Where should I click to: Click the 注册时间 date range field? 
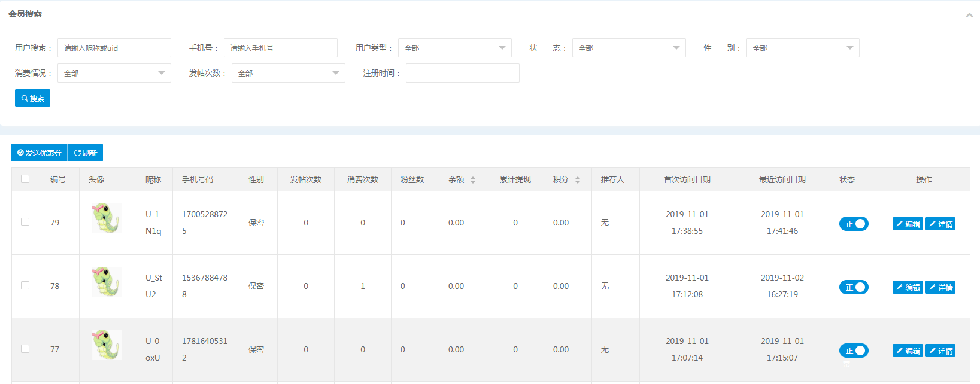coord(463,73)
